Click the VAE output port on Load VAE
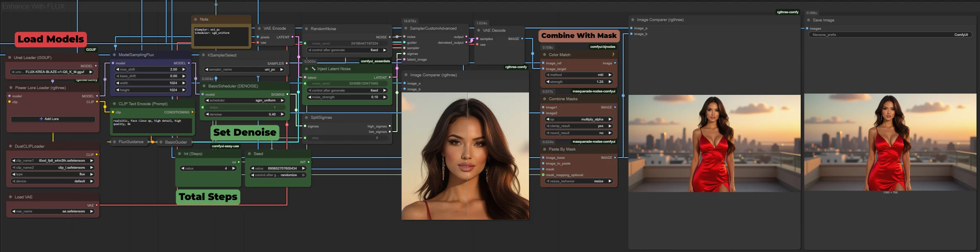980x252 pixels. pyautogui.click(x=97, y=205)
